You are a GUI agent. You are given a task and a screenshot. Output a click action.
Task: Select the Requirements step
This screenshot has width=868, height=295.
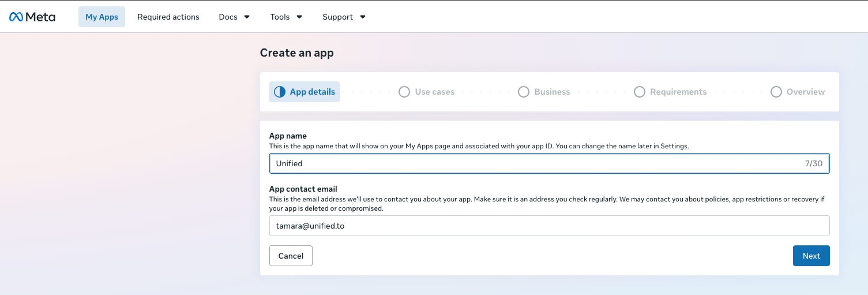[x=670, y=92]
